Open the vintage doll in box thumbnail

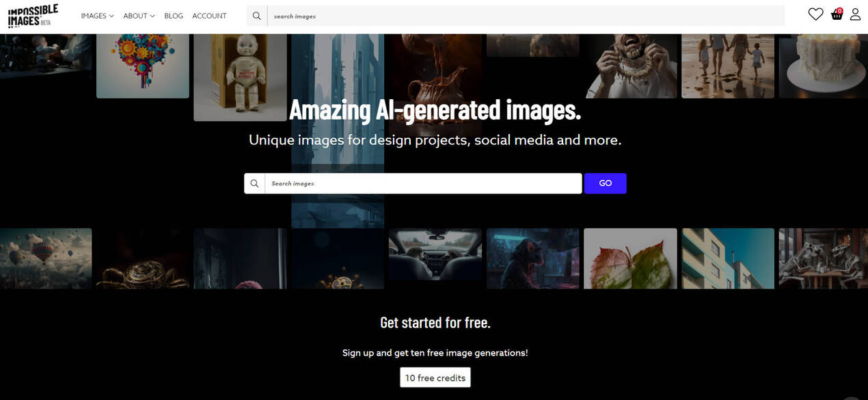pos(240,77)
